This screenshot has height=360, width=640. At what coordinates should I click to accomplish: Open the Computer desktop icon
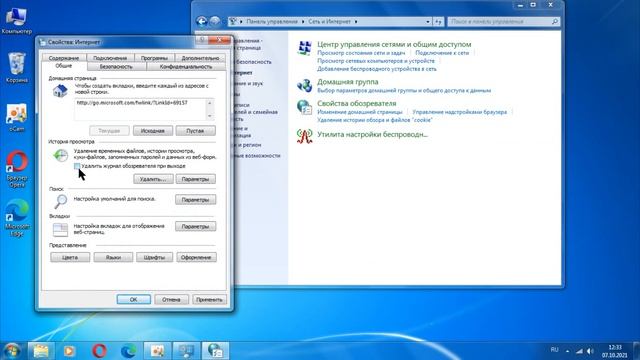point(16,20)
